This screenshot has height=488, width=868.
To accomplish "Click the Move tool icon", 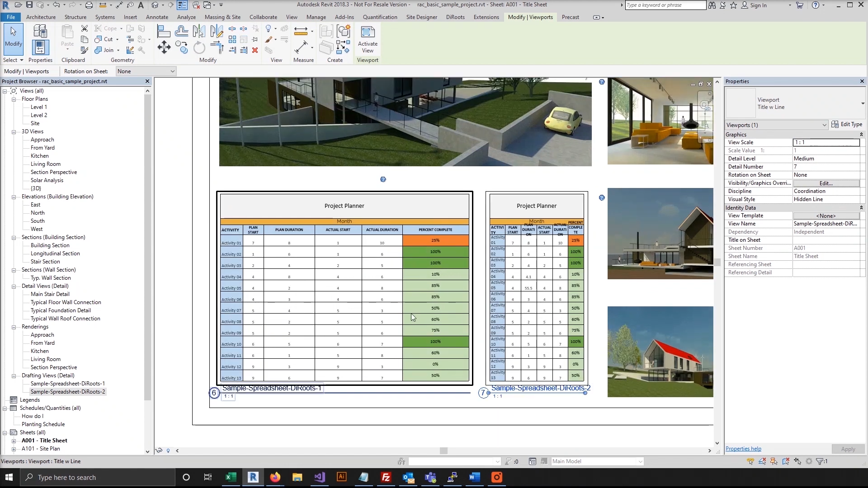I will (164, 47).
